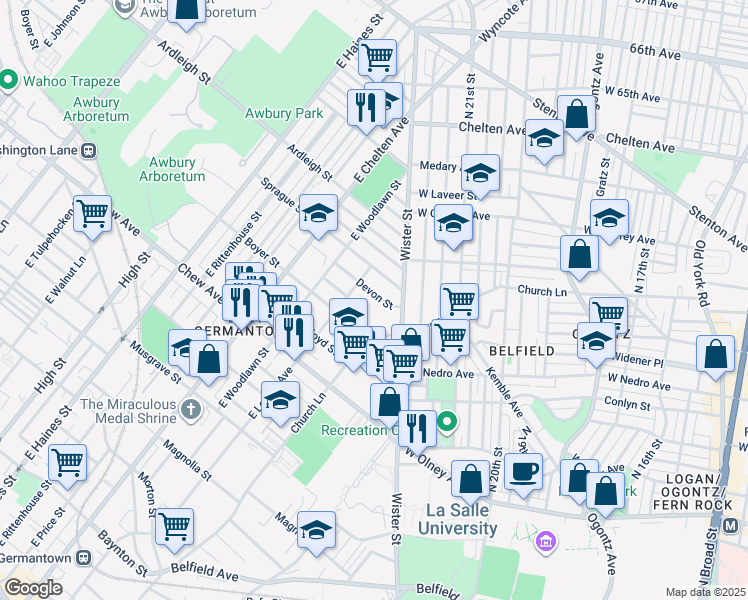Open The Miraculous Medal Shrine label
The width and height of the screenshot is (748, 600).
coord(128,411)
